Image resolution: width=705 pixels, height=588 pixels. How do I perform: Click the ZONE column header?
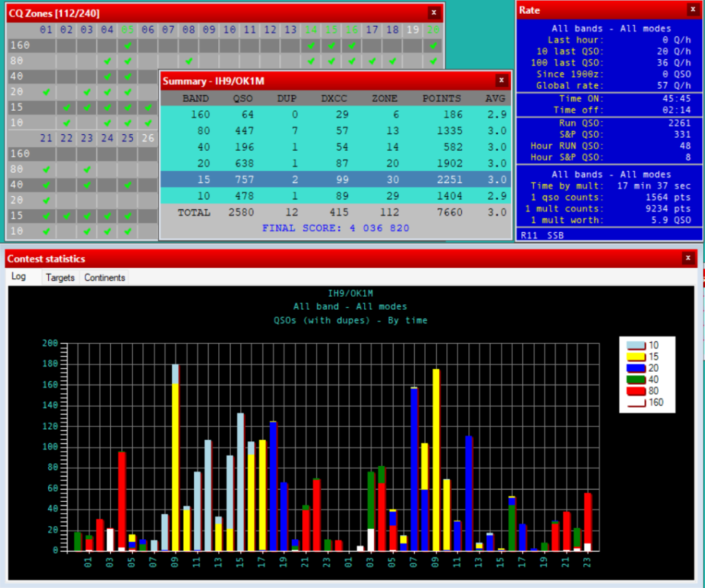384,98
